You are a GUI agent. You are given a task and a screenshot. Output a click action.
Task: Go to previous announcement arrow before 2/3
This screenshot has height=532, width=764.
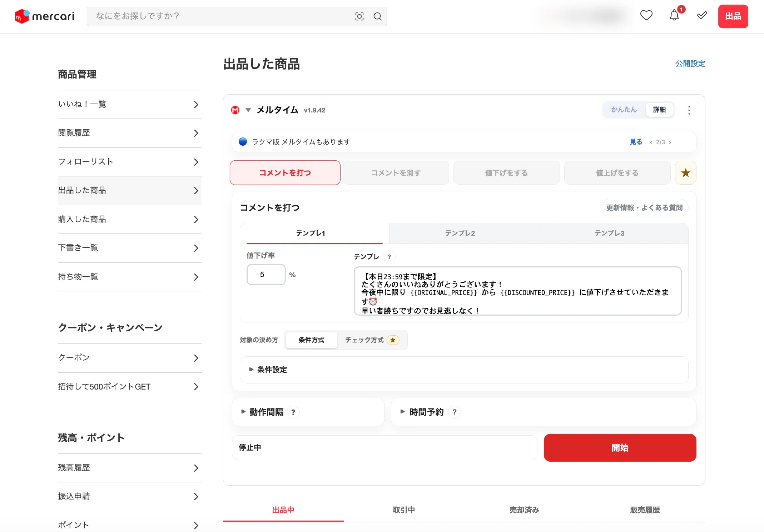[x=651, y=142]
